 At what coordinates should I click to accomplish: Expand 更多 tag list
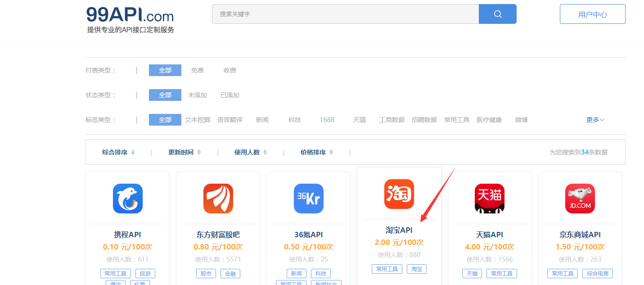click(x=595, y=120)
